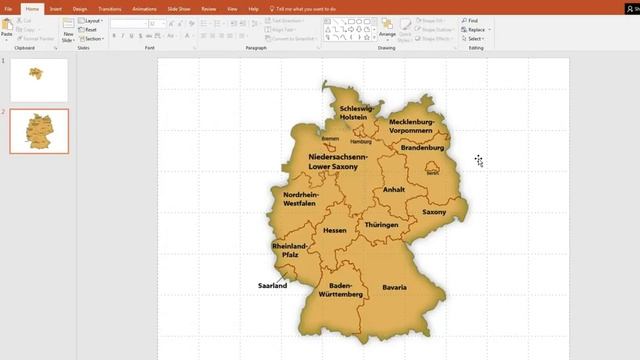Click the Align Right paragraph icon
Screen dimensions: 640x360
(x=221, y=36)
